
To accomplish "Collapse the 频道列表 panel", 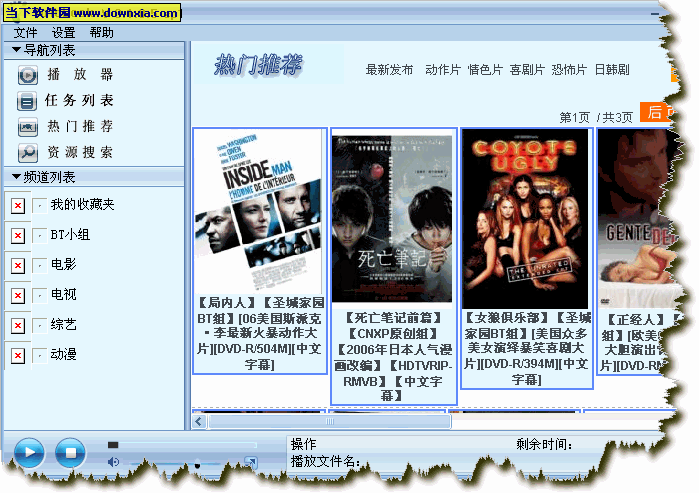I will point(16,177).
